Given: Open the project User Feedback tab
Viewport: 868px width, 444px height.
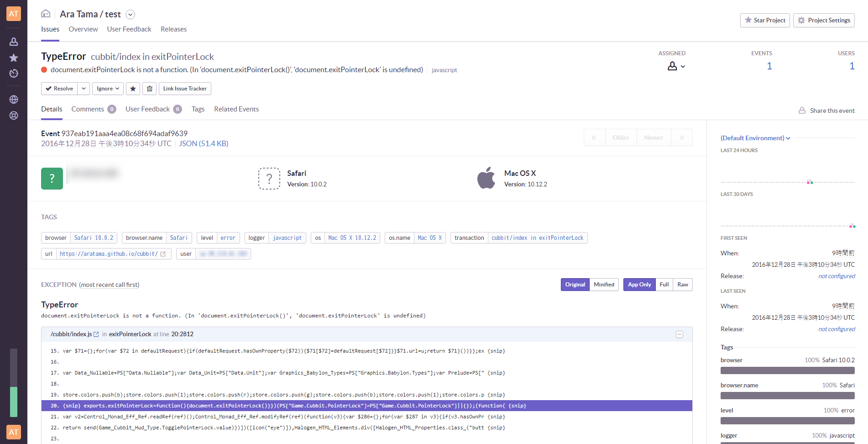Looking at the screenshot, I should (x=129, y=29).
